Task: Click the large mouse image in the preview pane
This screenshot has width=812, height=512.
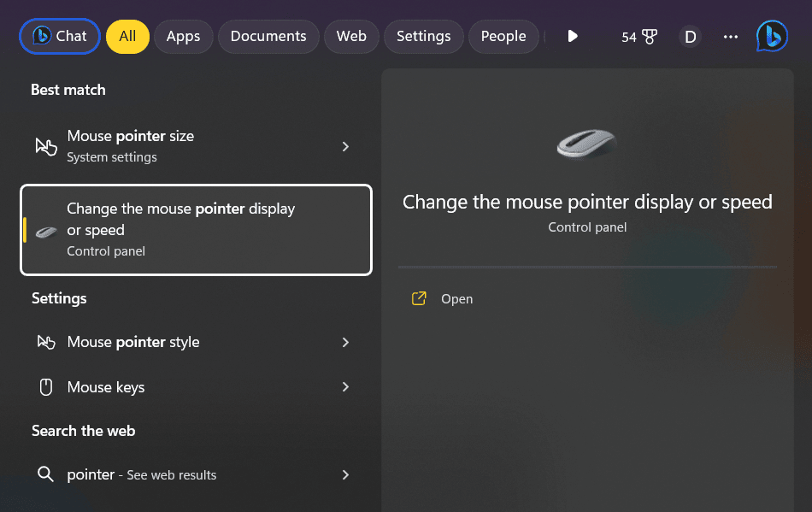Action: tap(587, 144)
